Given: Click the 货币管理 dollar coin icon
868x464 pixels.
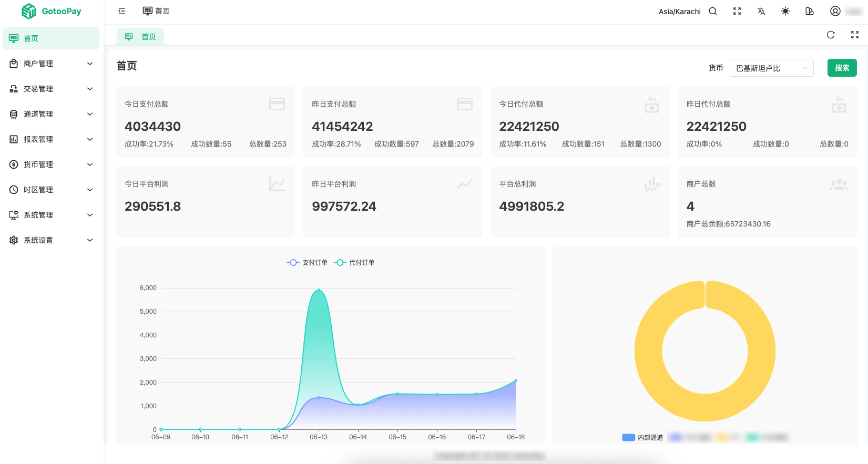Looking at the screenshot, I should (14, 164).
